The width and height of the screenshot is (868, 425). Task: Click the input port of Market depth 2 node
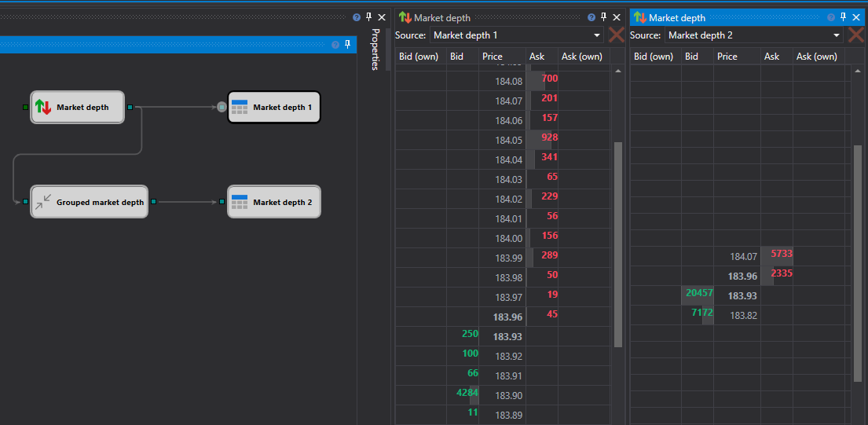click(x=222, y=201)
